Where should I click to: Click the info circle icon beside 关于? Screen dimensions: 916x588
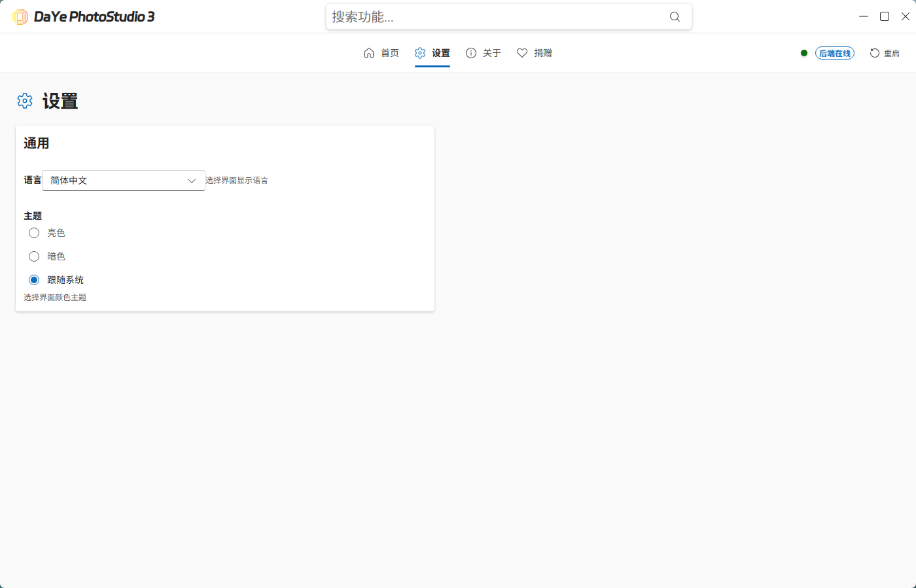(x=471, y=53)
